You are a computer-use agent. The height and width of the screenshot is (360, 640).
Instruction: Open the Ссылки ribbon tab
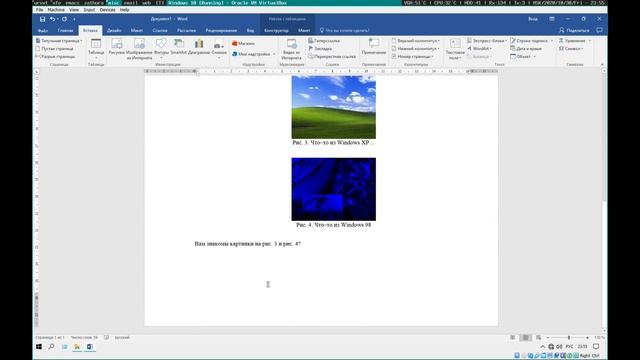(160, 31)
